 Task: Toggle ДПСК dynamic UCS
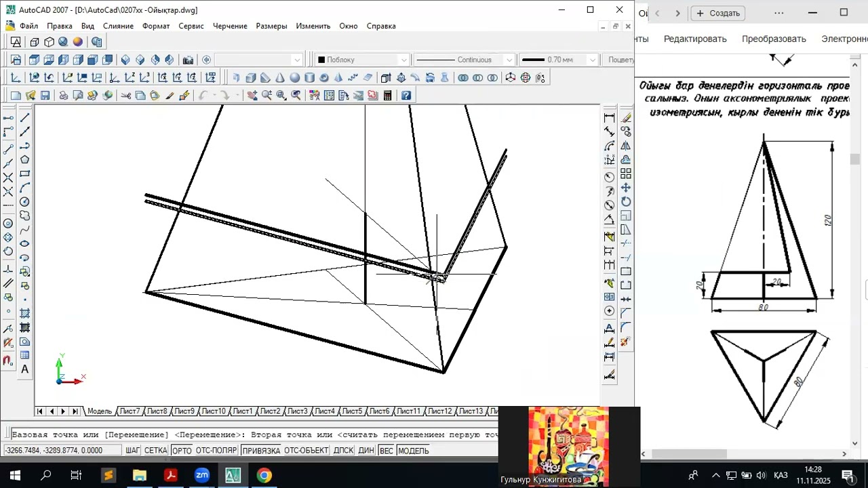[x=344, y=451]
